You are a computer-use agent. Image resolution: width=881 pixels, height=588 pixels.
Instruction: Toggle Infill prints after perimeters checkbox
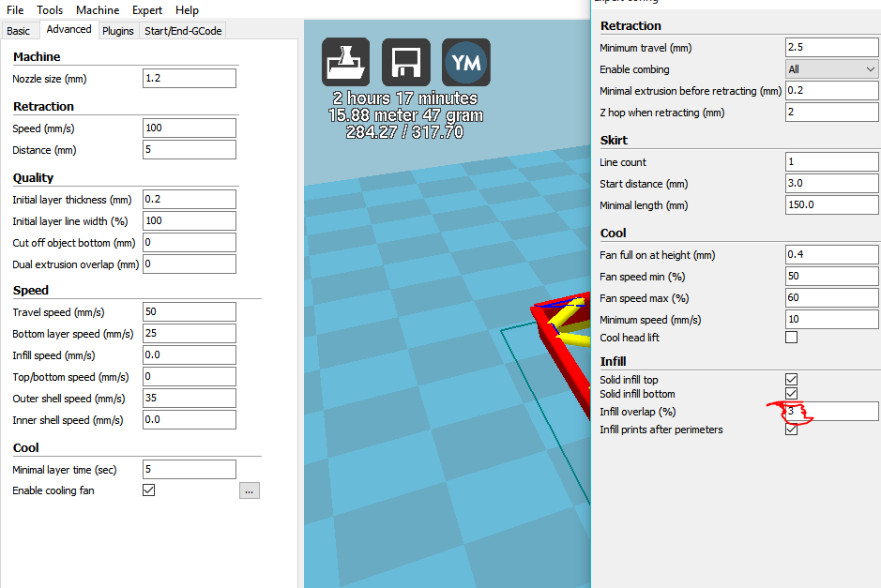click(791, 430)
